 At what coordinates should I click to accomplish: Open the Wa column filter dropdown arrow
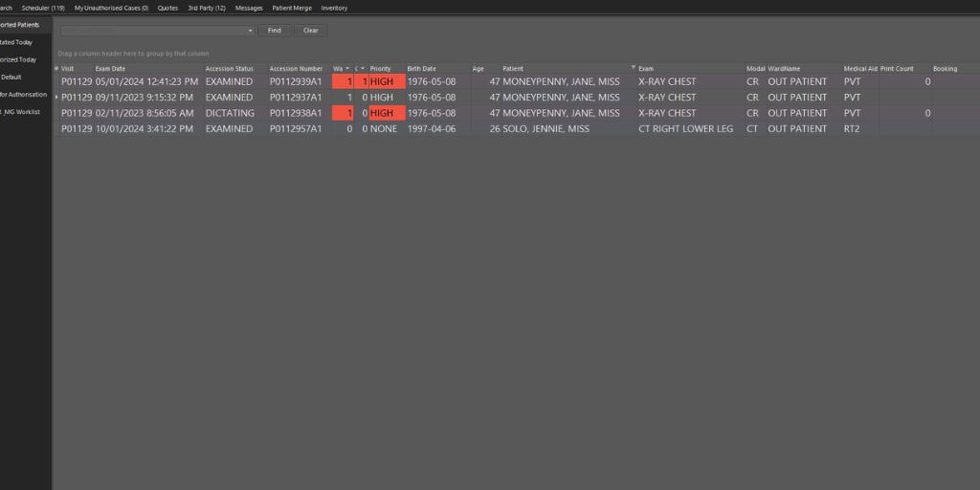pyautogui.click(x=347, y=69)
